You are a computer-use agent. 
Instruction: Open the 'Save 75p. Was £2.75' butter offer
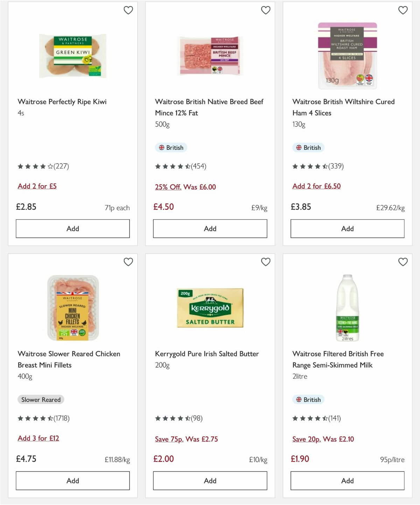point(187,439)
